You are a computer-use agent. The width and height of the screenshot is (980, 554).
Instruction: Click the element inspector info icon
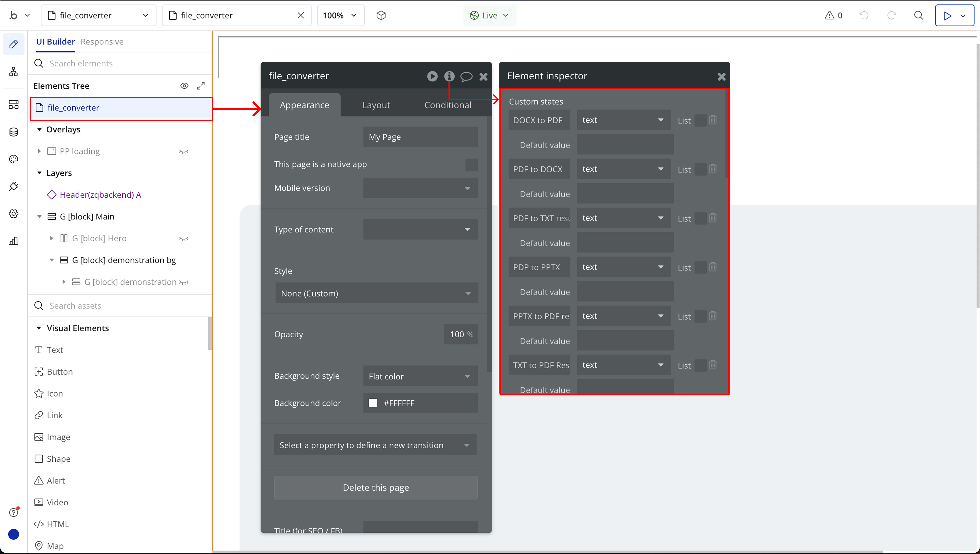(449, 76)
